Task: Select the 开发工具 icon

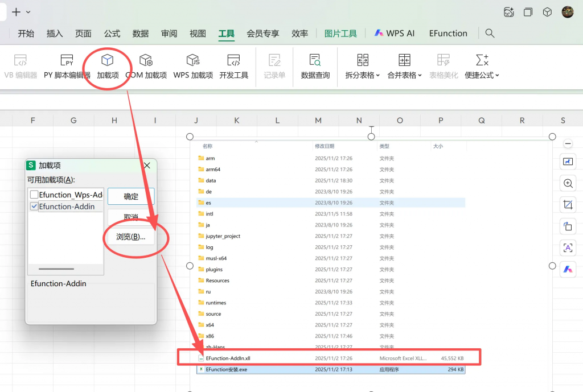Action: [233, 64]
